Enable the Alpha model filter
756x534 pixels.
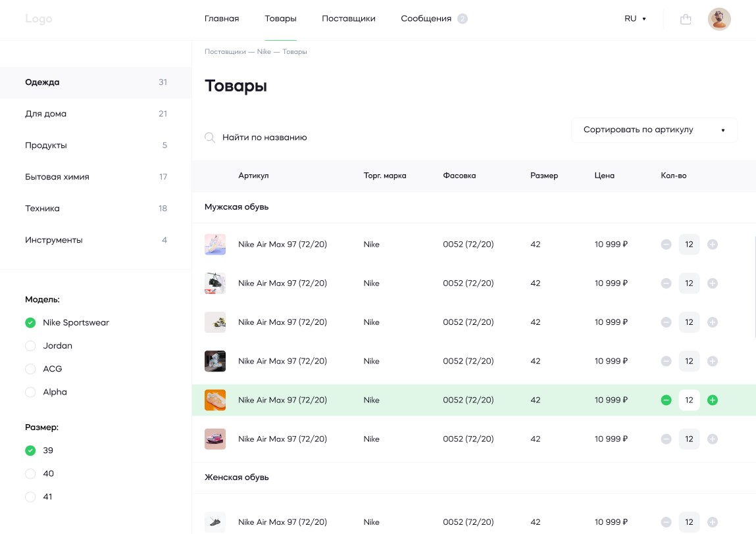(x=30, y=392)
